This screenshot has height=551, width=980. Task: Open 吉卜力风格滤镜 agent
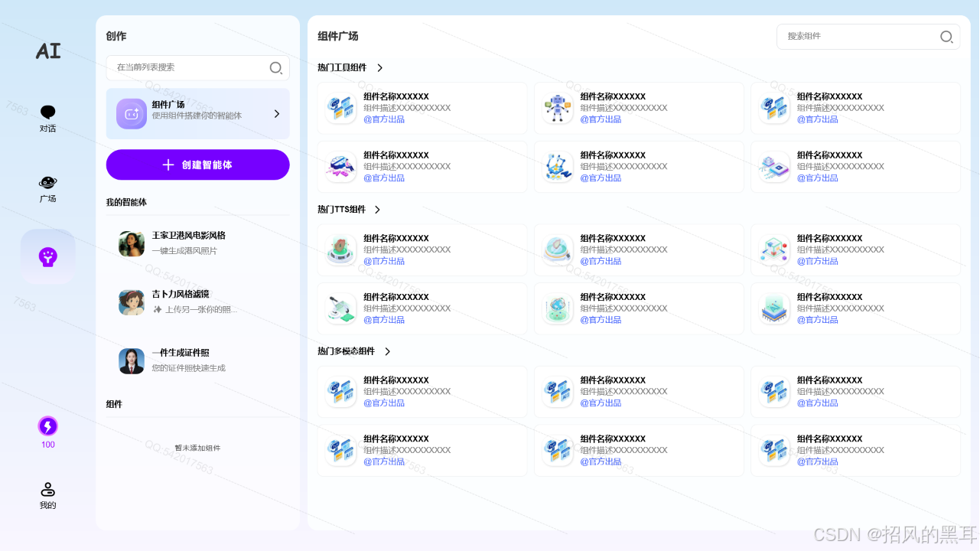click(197, 302)
